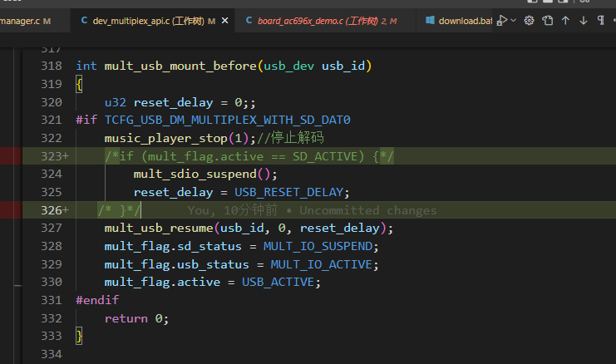Screen dimensions: 616x364
Task: Click line number 320
Action: [52, 102]
